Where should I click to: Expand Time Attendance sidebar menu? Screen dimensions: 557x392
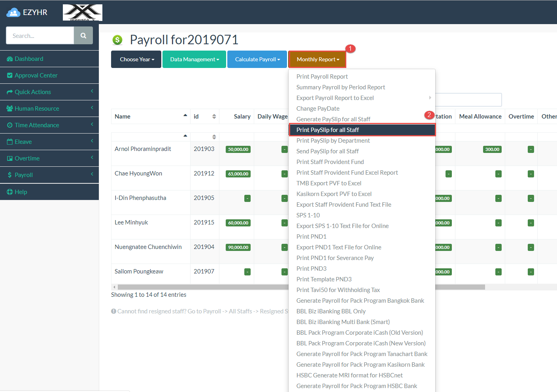[x=37, y=125]
